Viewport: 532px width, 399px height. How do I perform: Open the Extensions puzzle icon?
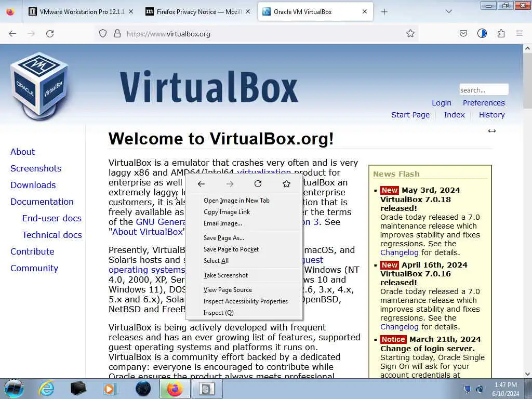click(x=501, y=33)
